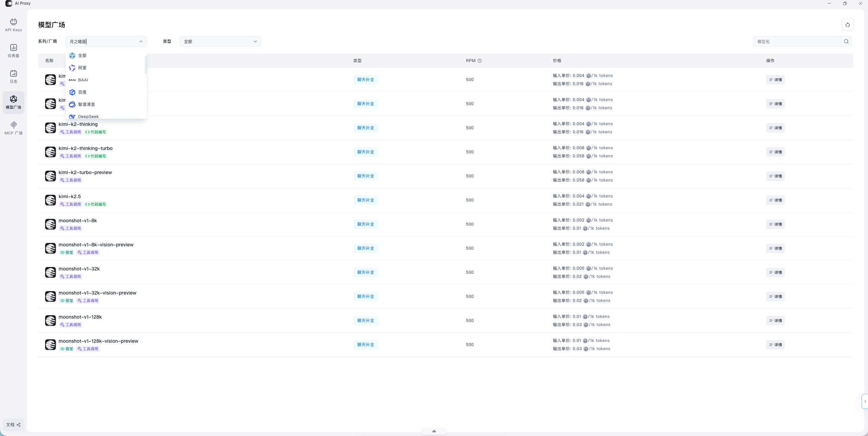Open 详情 for the first table row
This screenshot has width=868, height=436.
click(775, 80)
